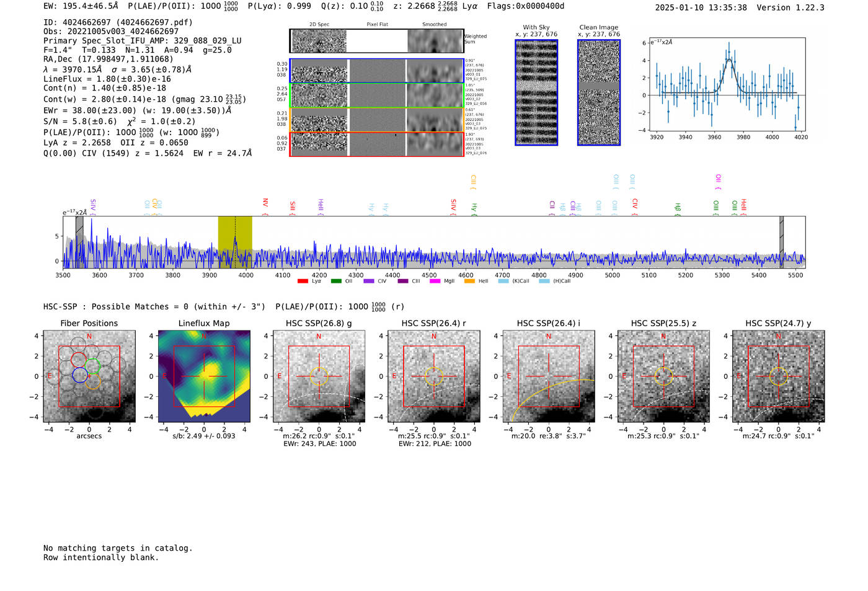
Task: Select the HSC SSP(25.5) z cutout
Action: click(x=663, y=376)
